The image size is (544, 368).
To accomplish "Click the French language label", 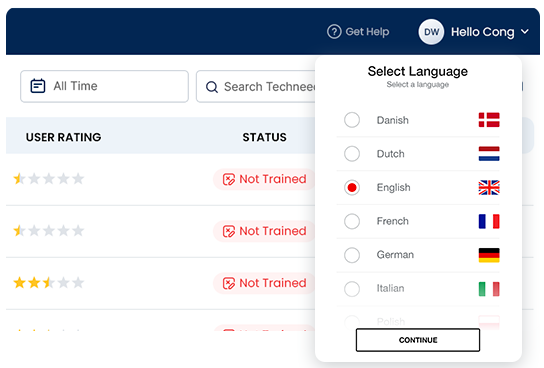I will pos(393,221).
